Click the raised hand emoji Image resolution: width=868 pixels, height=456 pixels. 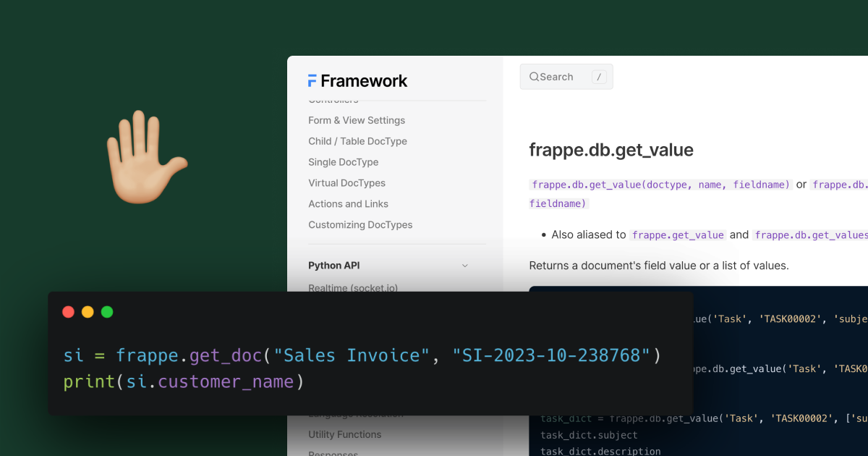[145, 156]
